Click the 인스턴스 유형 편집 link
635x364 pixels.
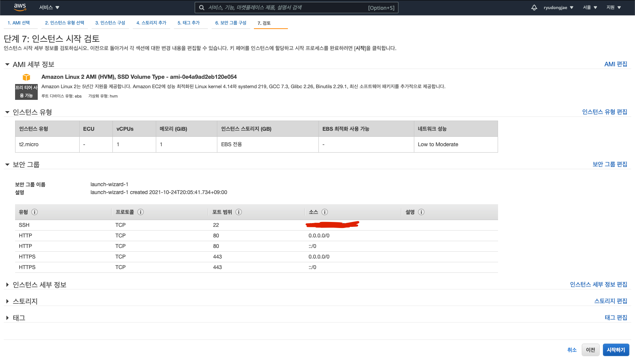point(604,112)
